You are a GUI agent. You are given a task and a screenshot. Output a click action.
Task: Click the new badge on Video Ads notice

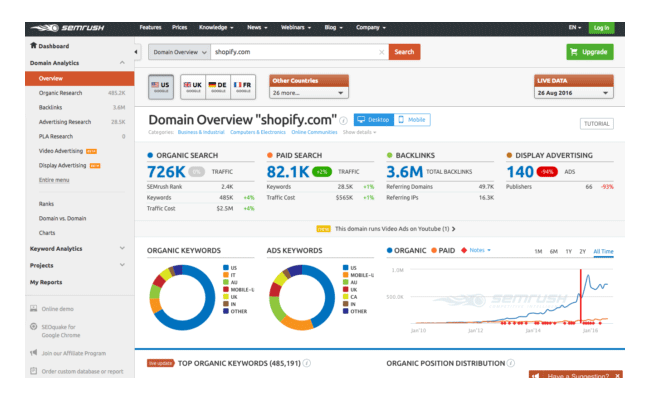(323, 229)
